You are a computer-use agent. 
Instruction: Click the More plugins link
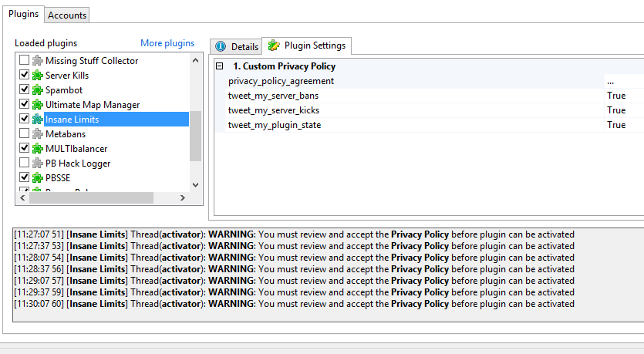pos(167,43)
